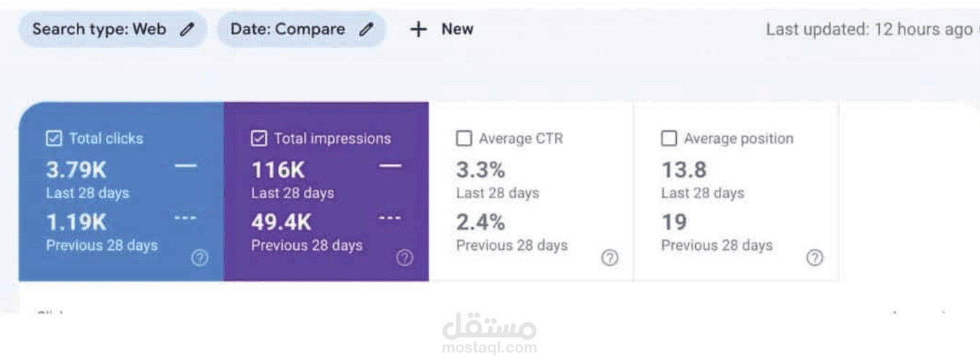Open help icon on Average CTR card
Image resolution: width=980 pixels, height=363 pixels.
point(610,257)
